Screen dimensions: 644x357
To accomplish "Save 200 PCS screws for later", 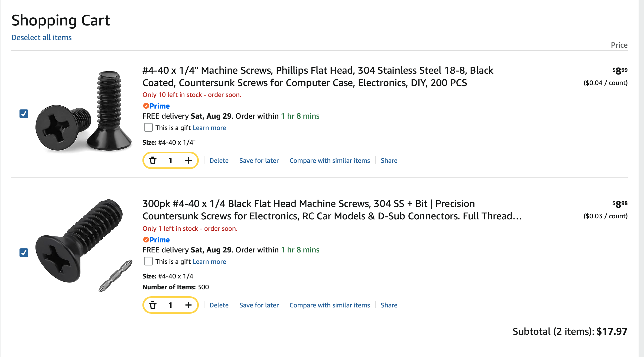I will coord(259,160).
